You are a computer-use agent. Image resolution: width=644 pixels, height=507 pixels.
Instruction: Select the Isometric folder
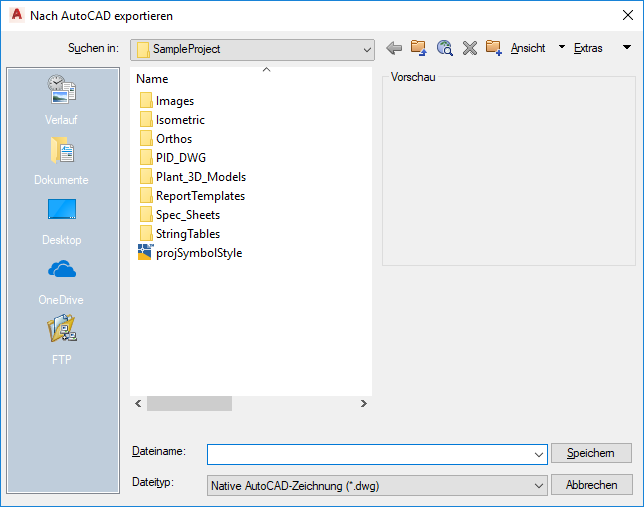click(x=172, y=120)
